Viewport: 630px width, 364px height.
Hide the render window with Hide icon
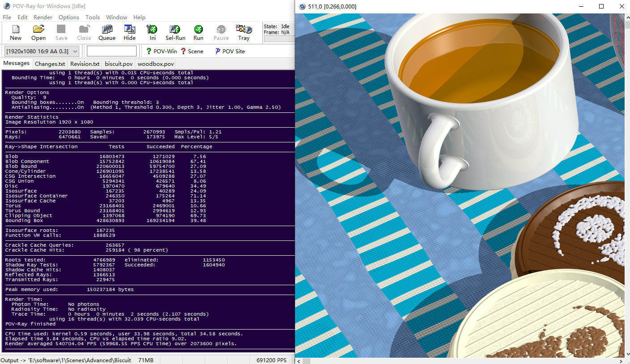coord(129,32)
